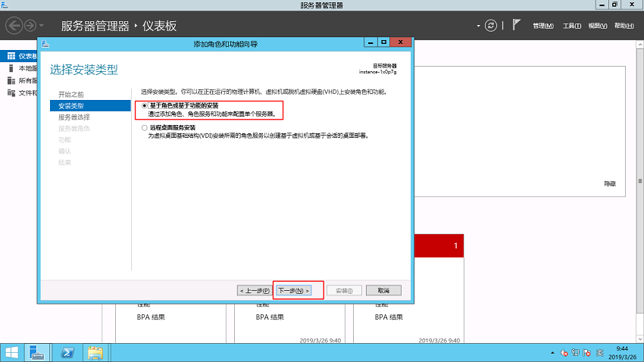Maximize the Add Roles wizard window
This screenshot has height=362, width=644.
[x=383, y=42]
